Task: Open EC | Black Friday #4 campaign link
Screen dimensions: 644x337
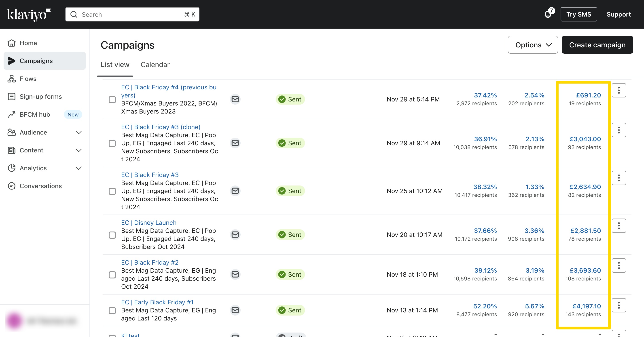Action: (169, 91)
